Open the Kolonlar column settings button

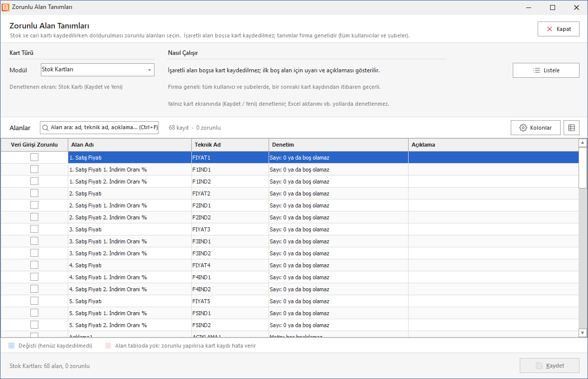[536, 128]
